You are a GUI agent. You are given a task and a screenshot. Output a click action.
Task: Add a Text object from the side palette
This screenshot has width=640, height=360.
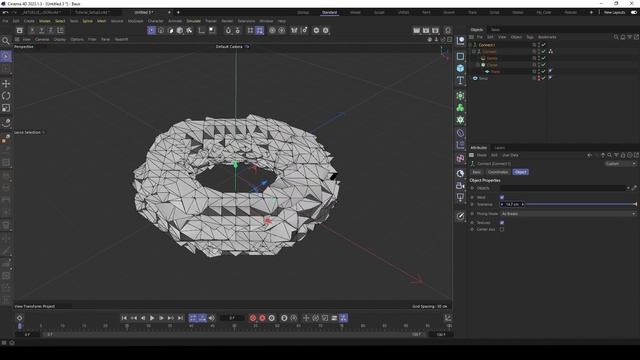pos(460,80)
